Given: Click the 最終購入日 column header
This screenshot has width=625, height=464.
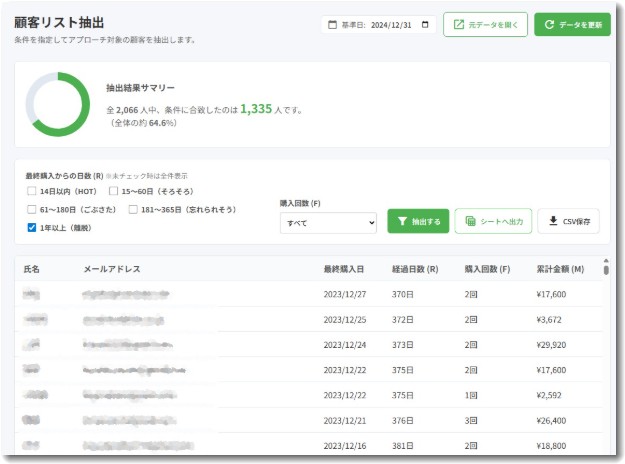Looking at the screenshot, I should [x=344, y=269].
